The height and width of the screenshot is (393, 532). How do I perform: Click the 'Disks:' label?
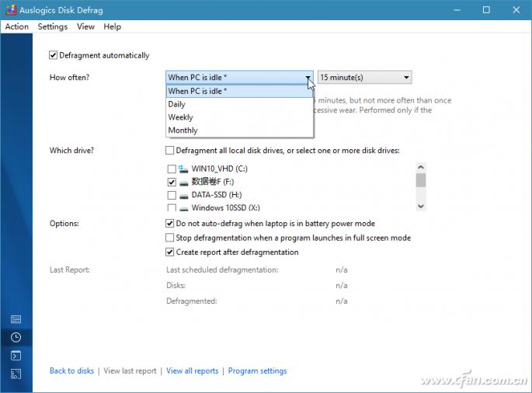pyautogui.click(x=176, y=285)
